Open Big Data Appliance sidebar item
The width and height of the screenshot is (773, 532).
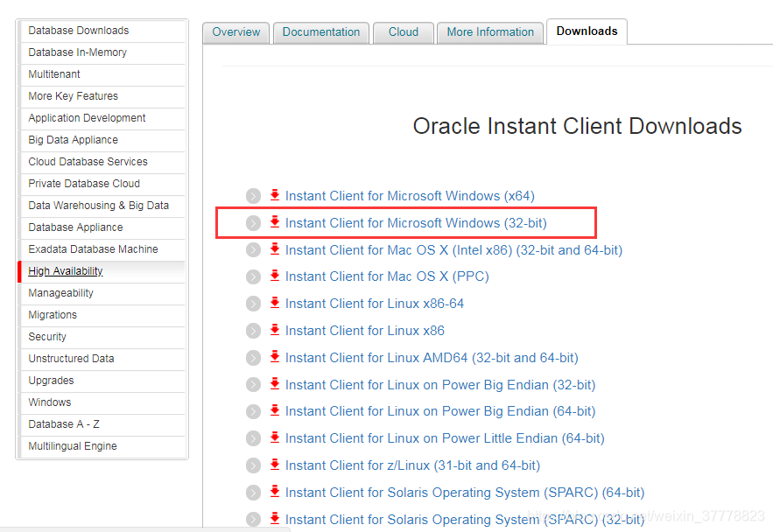102,140
